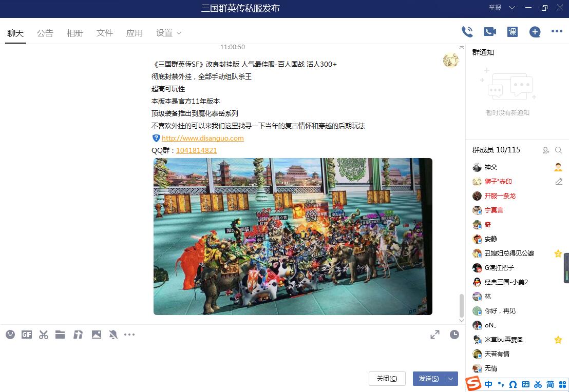This screenshot has width=569, height=392.
Task: Open more input toolbar options
Action: coord(129,335)
